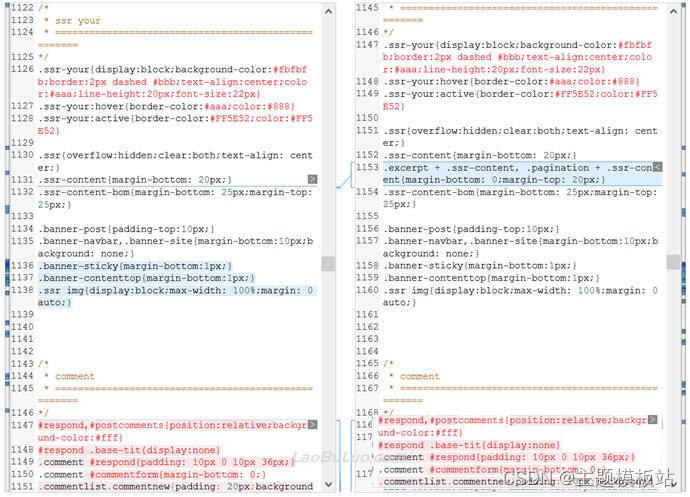Click left pane scroll-up arrow
This screenshot has height=497, width=690.
[x=328, y=11]
